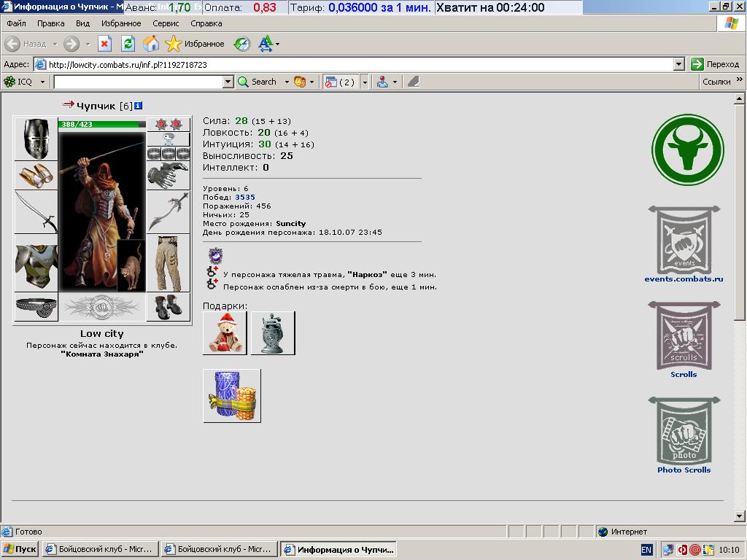This screenshot has width=747, height=560.
Task: Click the blue info icon near Чупчик
Action: point(138,106)
